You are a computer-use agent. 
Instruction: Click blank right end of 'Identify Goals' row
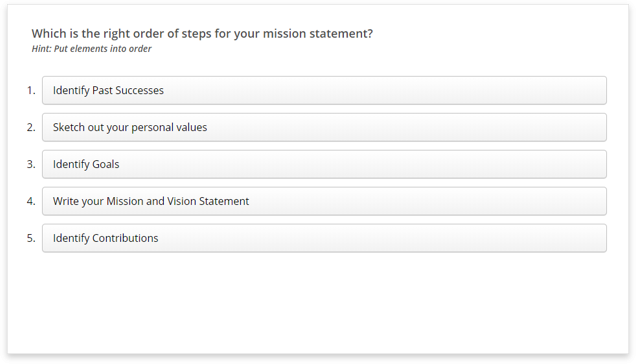(527, 164)
